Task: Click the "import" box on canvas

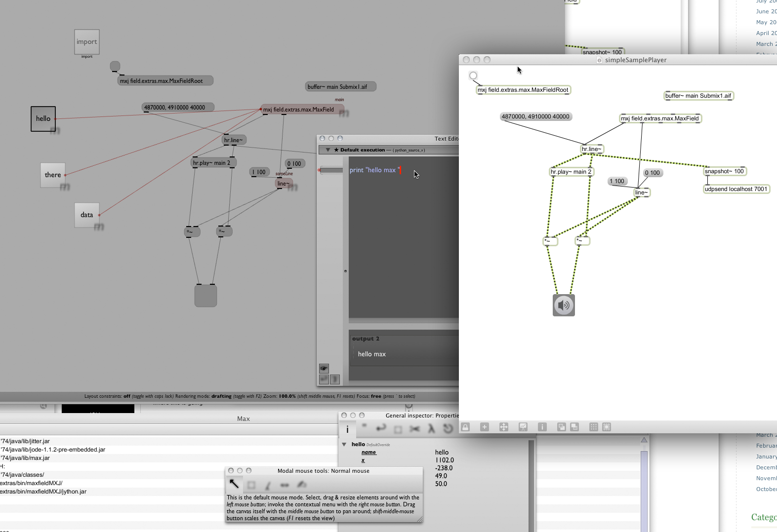Action: click(x=87, y=42)
